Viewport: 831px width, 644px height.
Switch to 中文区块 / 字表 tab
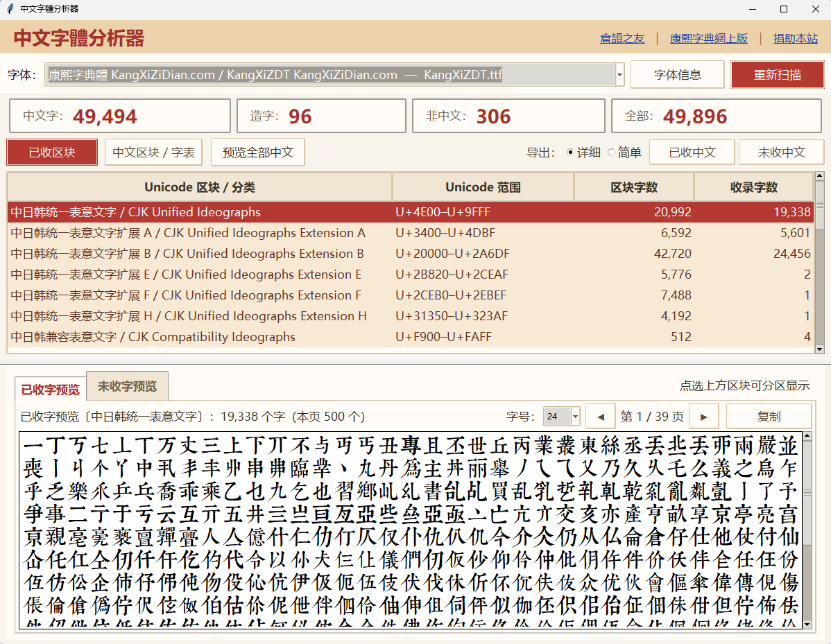[154, 153]
